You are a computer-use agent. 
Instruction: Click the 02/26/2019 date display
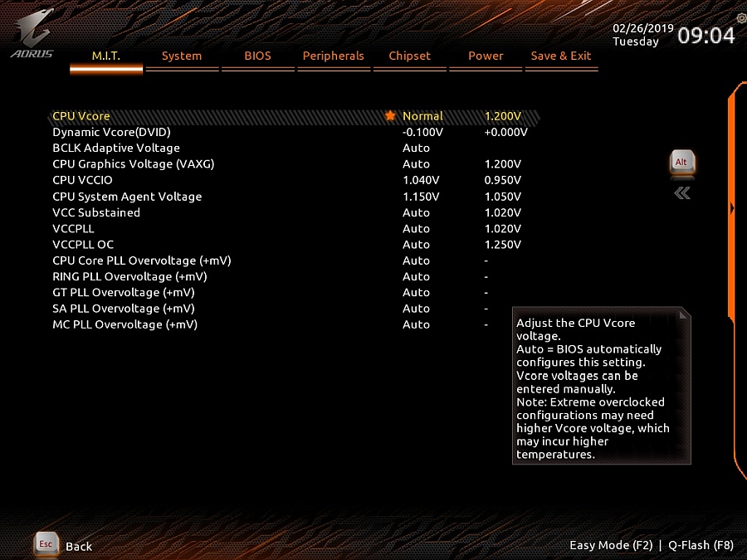[642, 28]
